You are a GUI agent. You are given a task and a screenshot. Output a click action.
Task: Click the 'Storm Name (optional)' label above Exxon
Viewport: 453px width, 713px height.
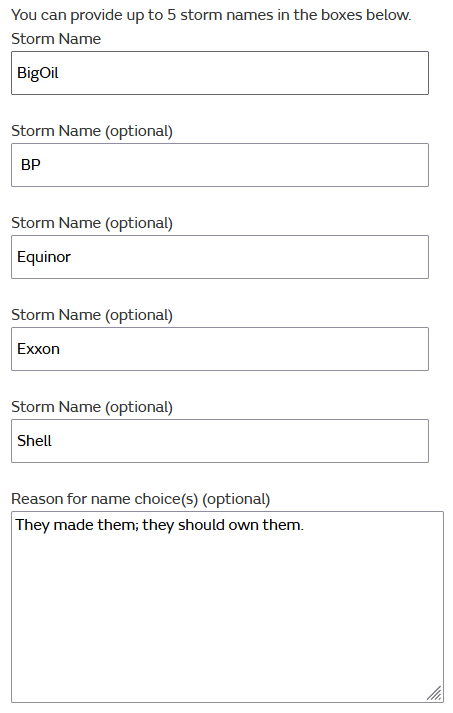pyautogui.click(x=92, y=315)
